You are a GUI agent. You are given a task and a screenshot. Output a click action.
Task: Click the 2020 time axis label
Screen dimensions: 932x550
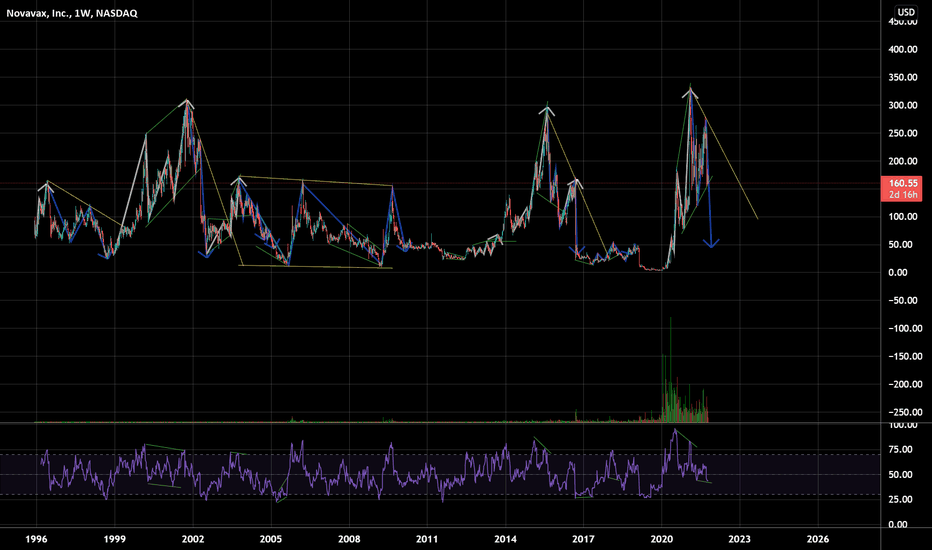[x=662, y=539]
